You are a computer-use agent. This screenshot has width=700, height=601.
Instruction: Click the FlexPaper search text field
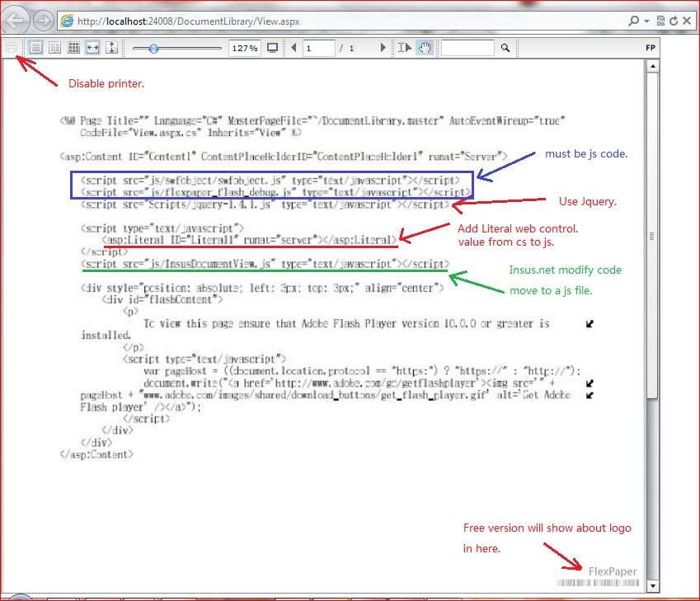467,48
